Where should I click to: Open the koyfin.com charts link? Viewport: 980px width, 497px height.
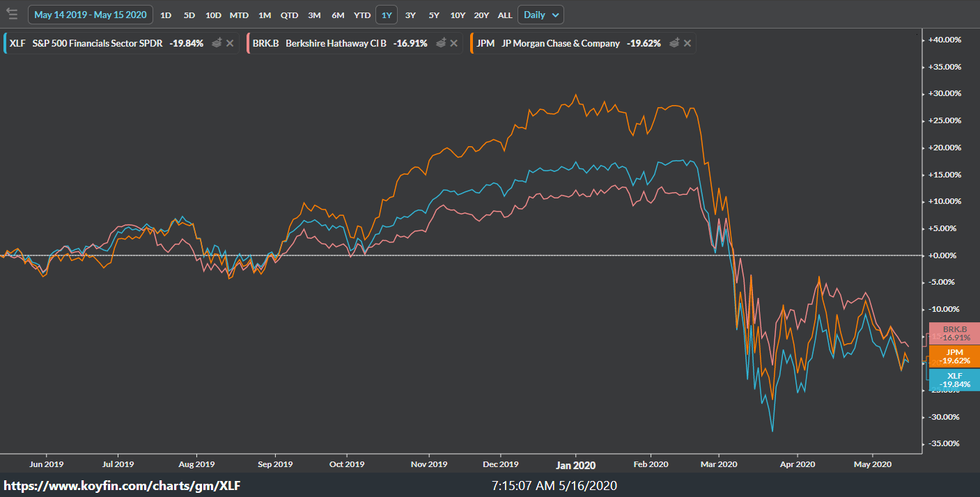[x=121, y=485]
